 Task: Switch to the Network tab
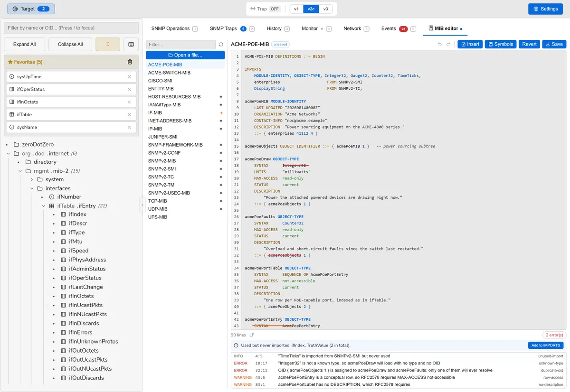coord(356,28)
